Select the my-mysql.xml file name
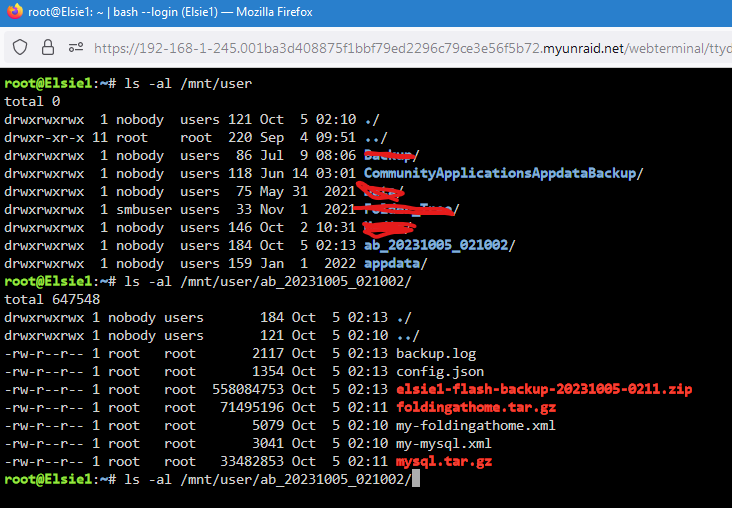Image resolution: width=732 pixels, height=508 pixels. pos(443,444)
